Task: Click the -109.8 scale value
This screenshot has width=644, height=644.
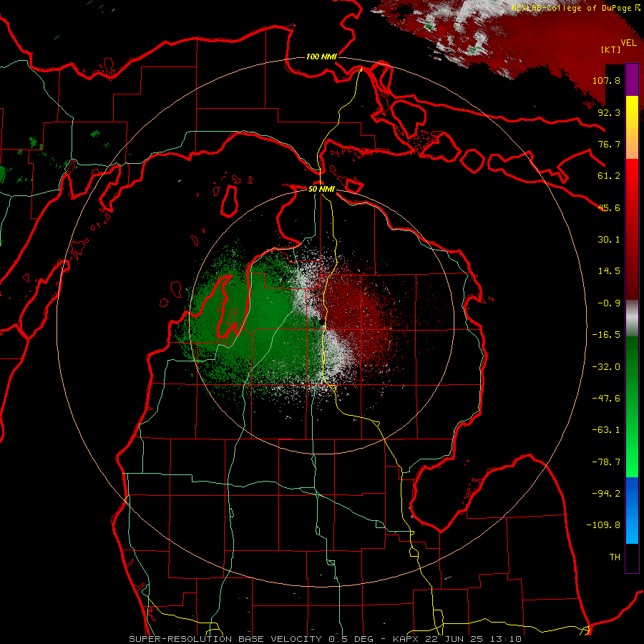Action: point(603,525)
